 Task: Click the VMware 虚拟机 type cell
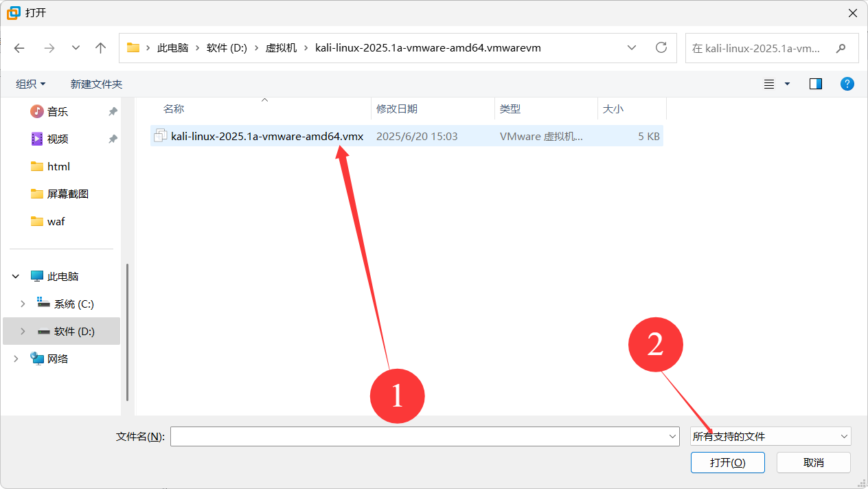tap(541, 136)
